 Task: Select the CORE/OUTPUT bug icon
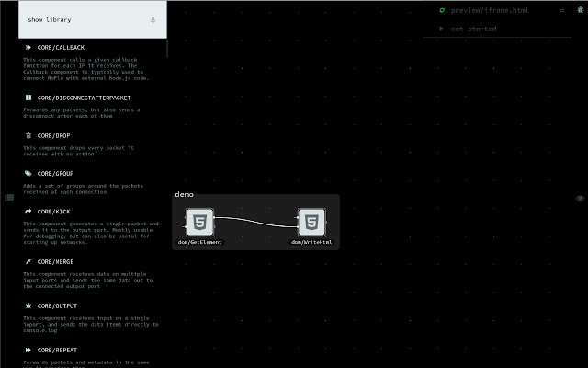pyautogui.click(x=28, y=305)
